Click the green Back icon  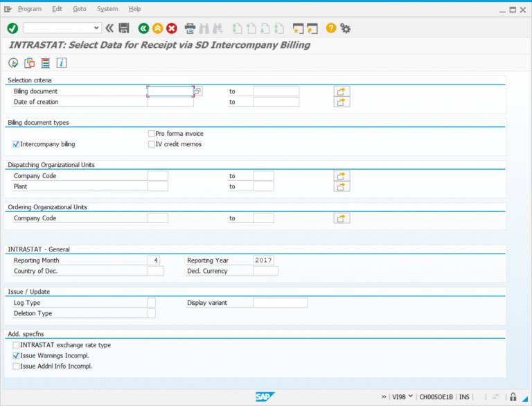point(143,28)
